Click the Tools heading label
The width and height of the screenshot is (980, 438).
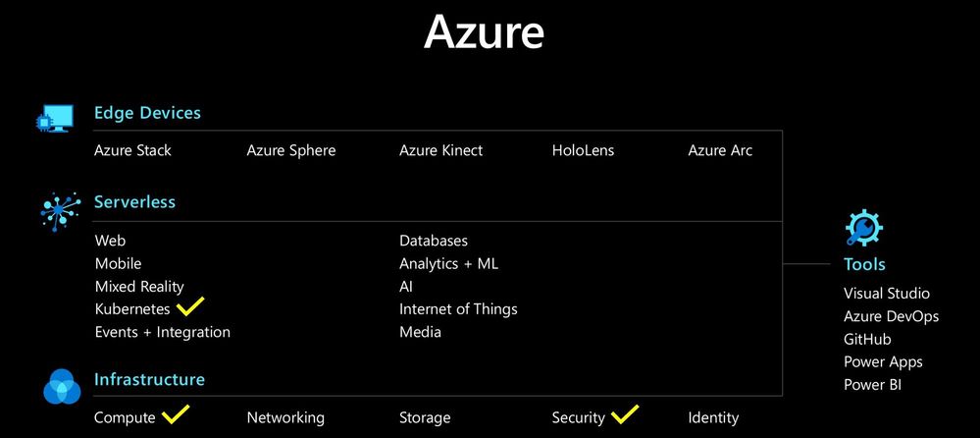point(864,264)
